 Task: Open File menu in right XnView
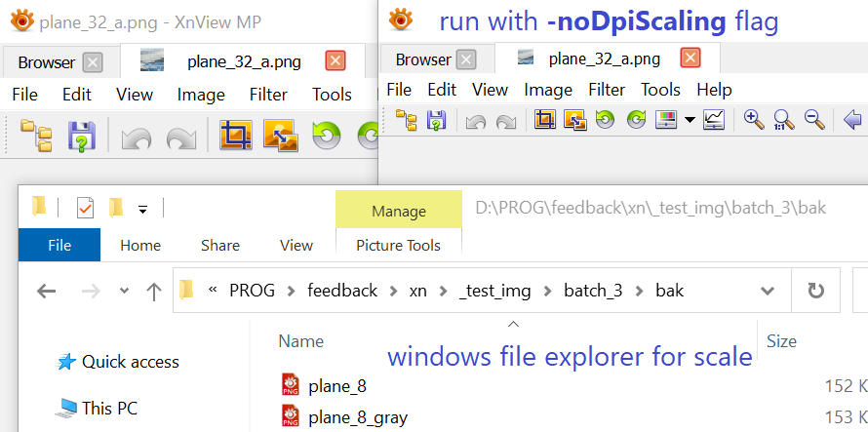pos(399,89)
